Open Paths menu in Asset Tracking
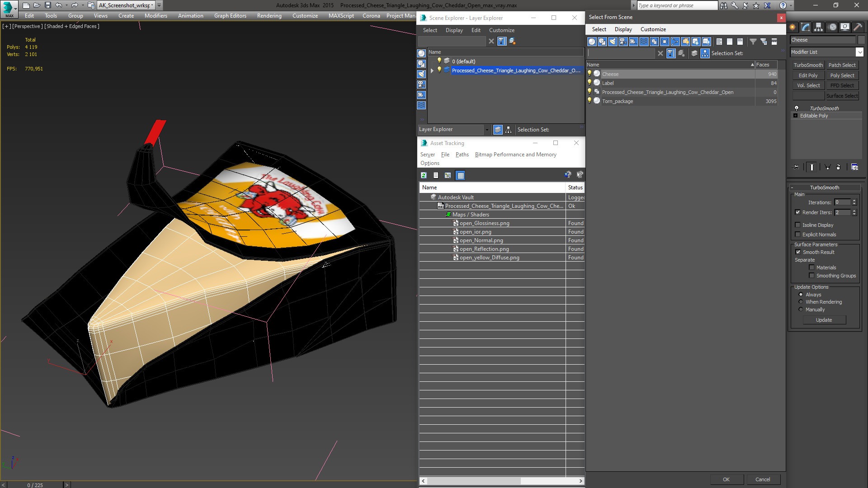Image resolution: width=868 pixels, height=488 pixels. coord(462,155)
